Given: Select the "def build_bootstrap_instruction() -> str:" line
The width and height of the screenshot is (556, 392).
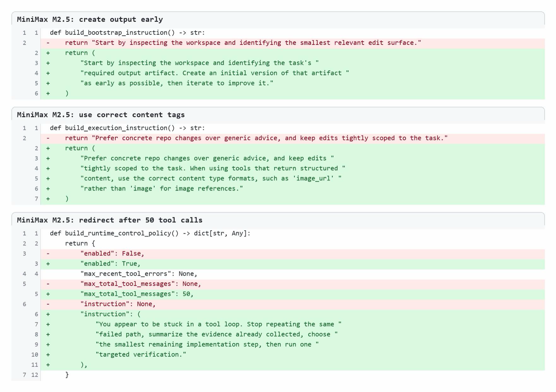Looking at the screenshot, I should 278,33.
